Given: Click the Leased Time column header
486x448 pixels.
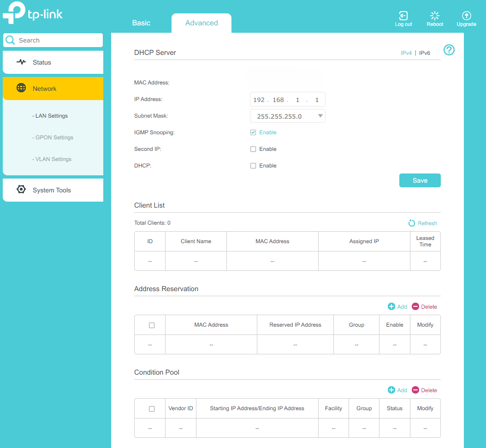Looking at the screenshot, I should coord(425,241).
